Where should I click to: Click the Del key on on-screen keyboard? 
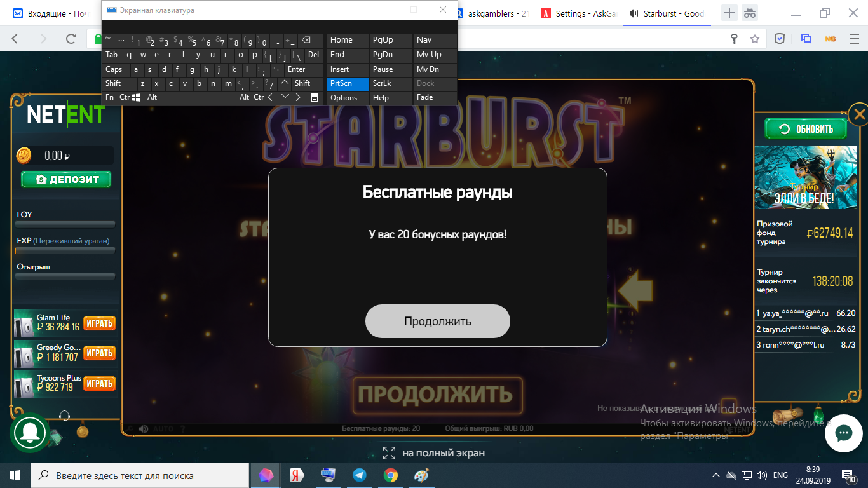pos(314,55)
